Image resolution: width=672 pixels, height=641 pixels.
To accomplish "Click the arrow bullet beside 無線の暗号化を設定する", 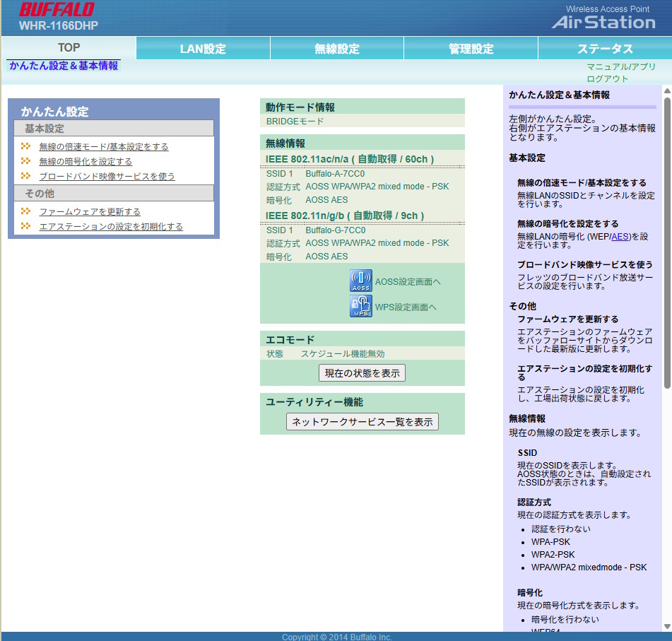I will pos(25,161).
